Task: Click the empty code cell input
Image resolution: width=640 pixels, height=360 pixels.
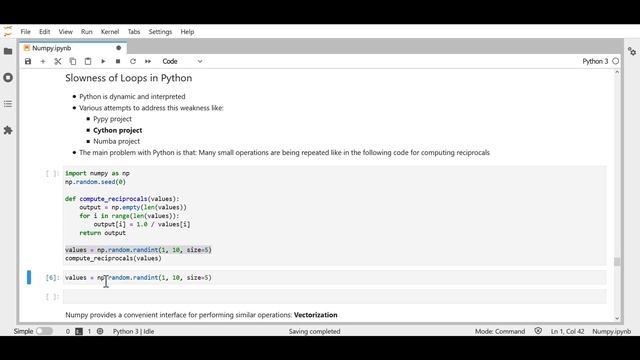Action: pyautogui.click(x=334, y=297)
